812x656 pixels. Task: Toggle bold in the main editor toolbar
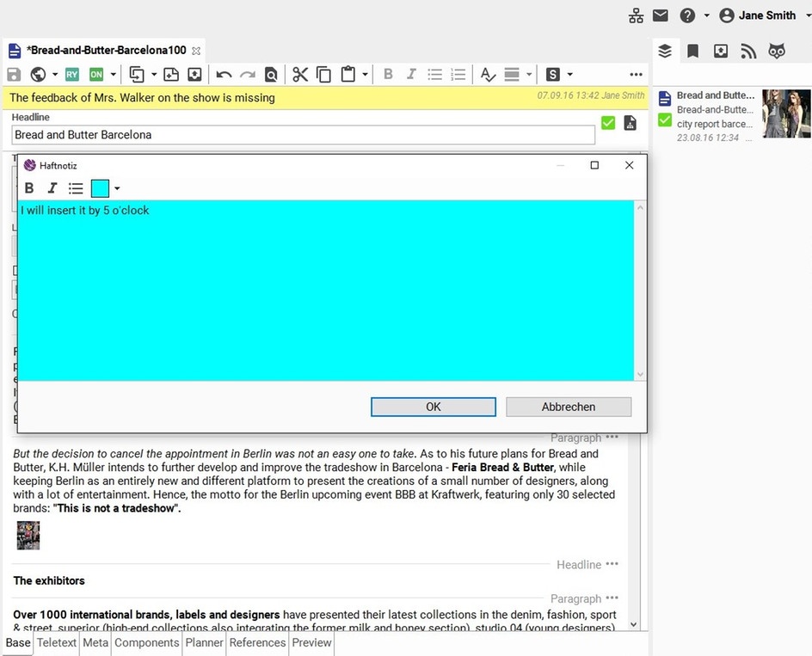click(x=388, y=74)
